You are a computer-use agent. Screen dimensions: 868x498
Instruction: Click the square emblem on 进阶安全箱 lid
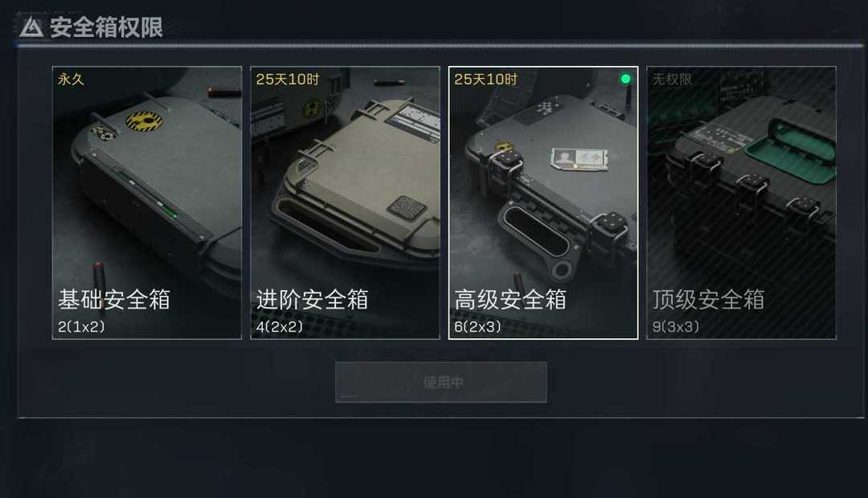(x=407, y=207)
